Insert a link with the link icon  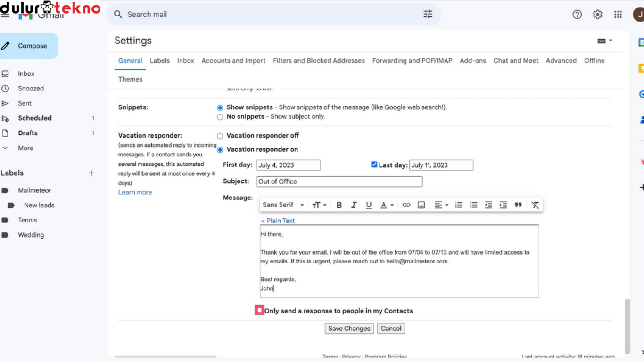pyautogui.click(x=406, y=205)
